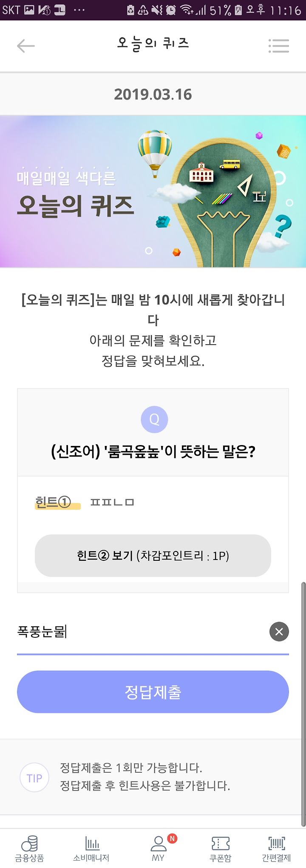
Task: Open the list menu icon at top right
Action: click(279, 46)
